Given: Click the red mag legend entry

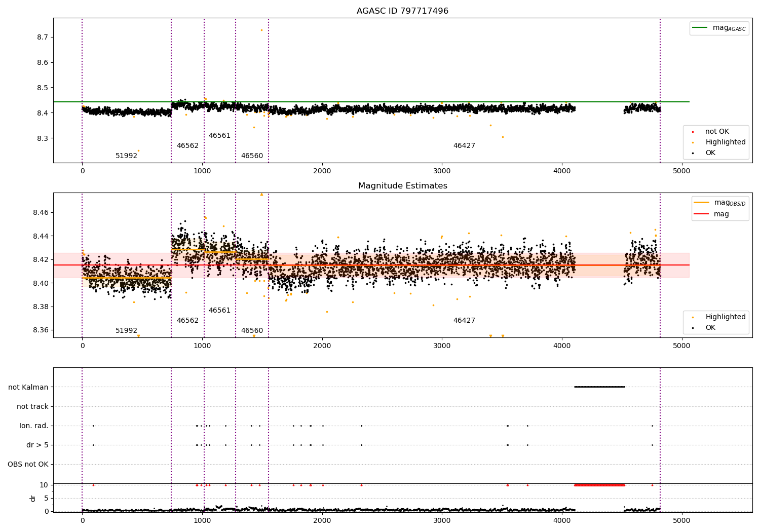Looking at the screenshot, I should tap(712, 214).
